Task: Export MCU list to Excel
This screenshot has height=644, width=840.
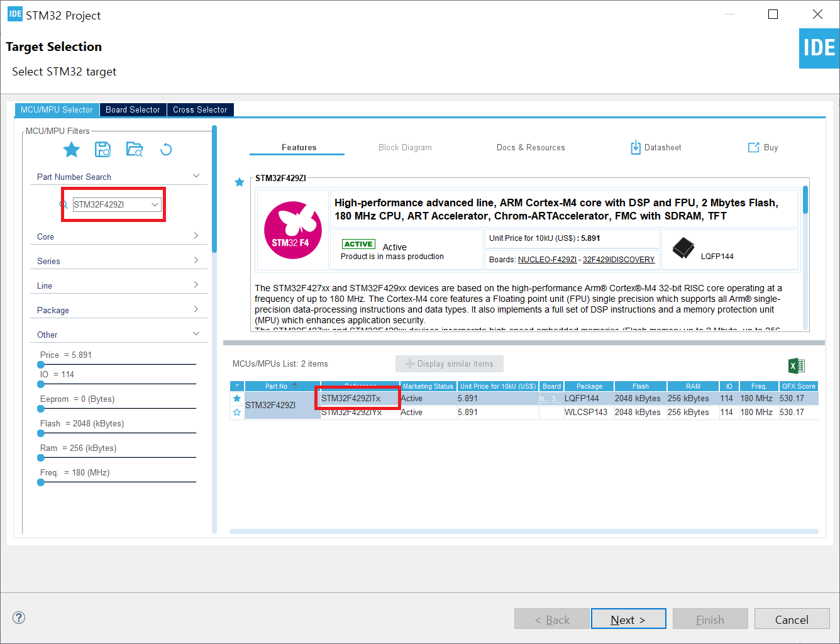Action: [796, 365]
